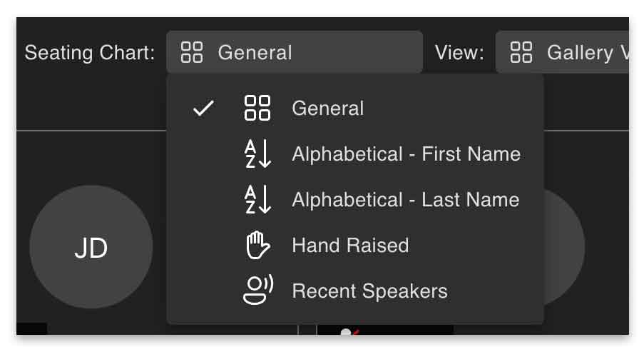Click the View label text
Viewport: 644px width, 352px height.
(459, 52)
